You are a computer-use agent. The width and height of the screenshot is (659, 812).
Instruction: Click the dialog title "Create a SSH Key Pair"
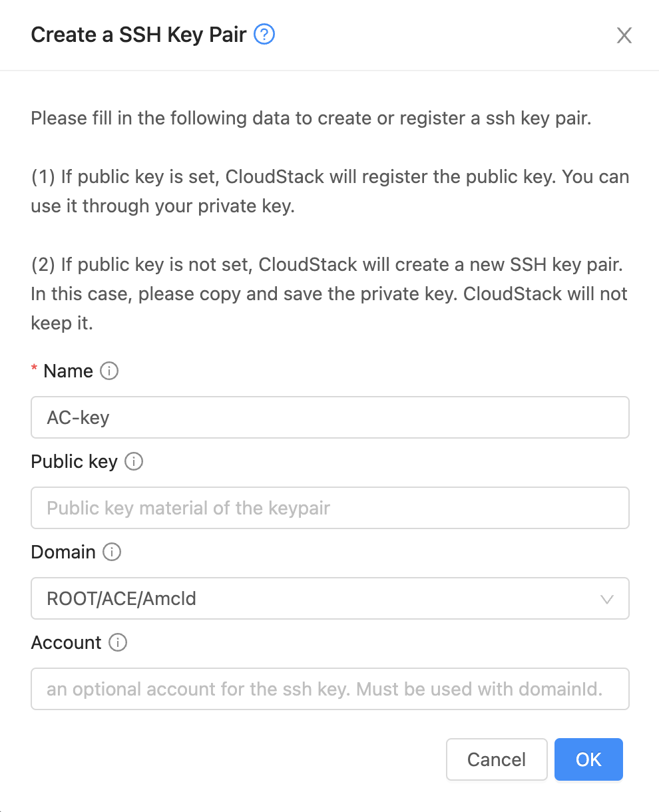click(138, 35)
